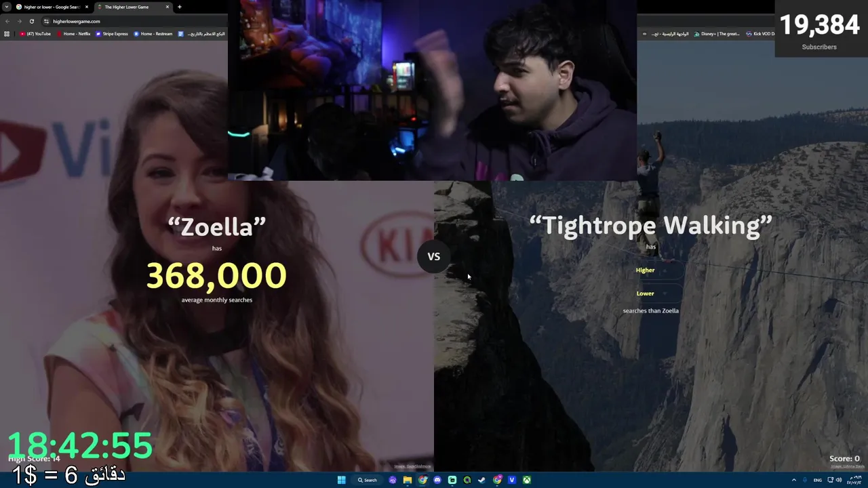Expand the tab search dropdown arrow

click(x=6, y=7)
